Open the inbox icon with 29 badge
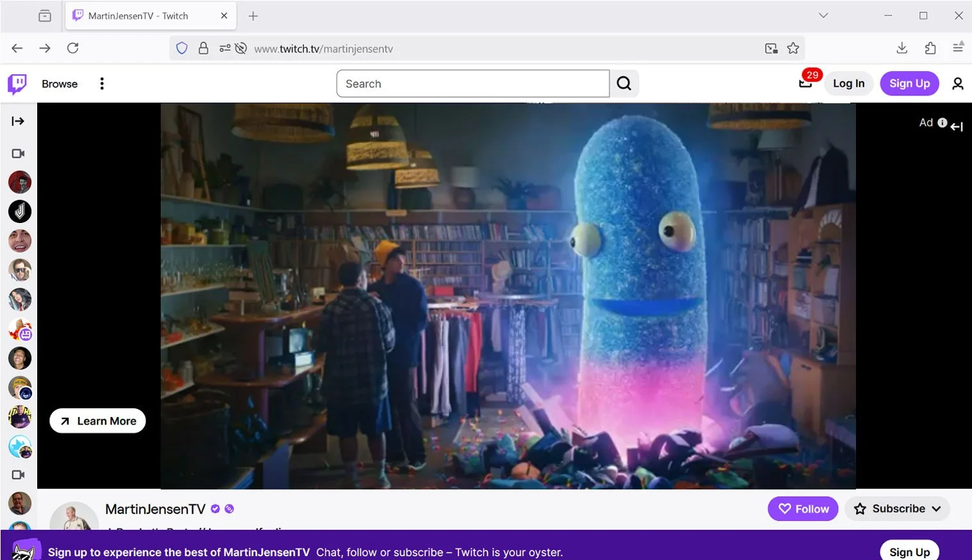 coord(806,83)
